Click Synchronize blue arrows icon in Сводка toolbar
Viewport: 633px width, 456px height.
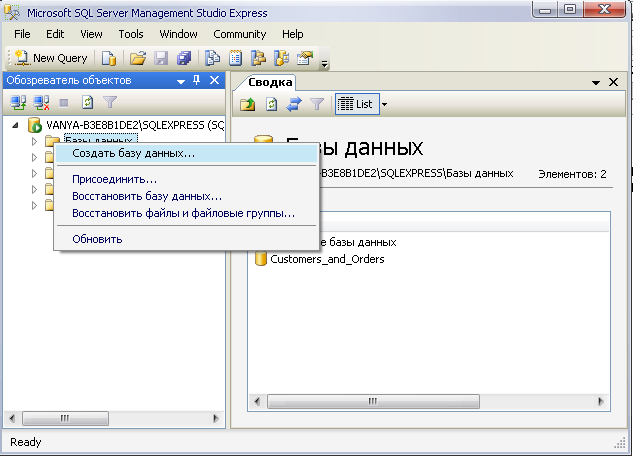coord(294,105)
